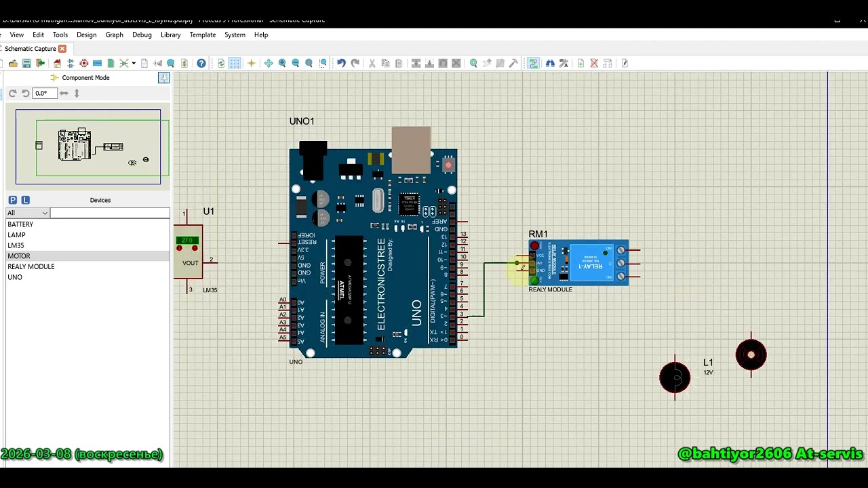Click the Pick parts from libraries magnifier icon
Screen dimensions: 868x488
(x=473, y=63)
